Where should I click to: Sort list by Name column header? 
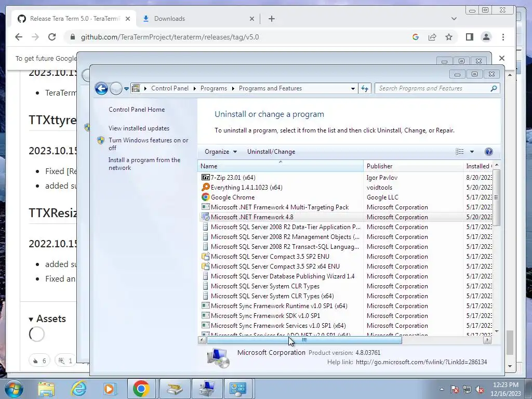click(280, 166)
